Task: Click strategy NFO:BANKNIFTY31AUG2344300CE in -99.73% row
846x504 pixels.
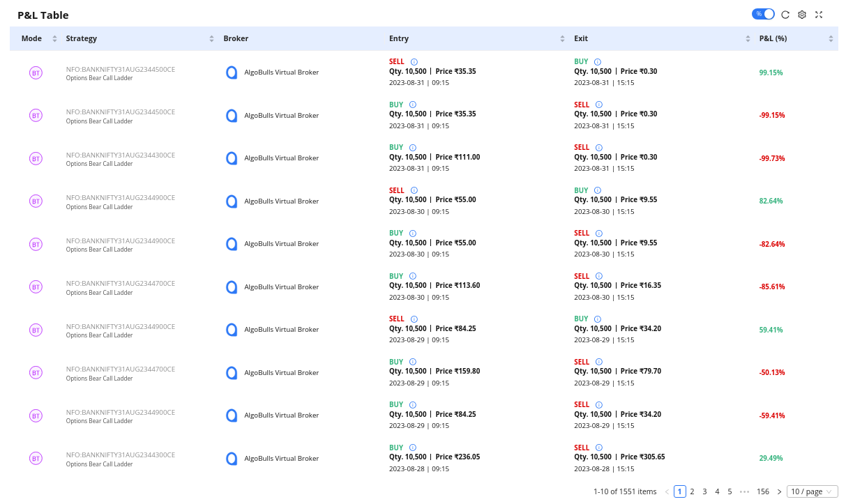Action: [121, 155]
